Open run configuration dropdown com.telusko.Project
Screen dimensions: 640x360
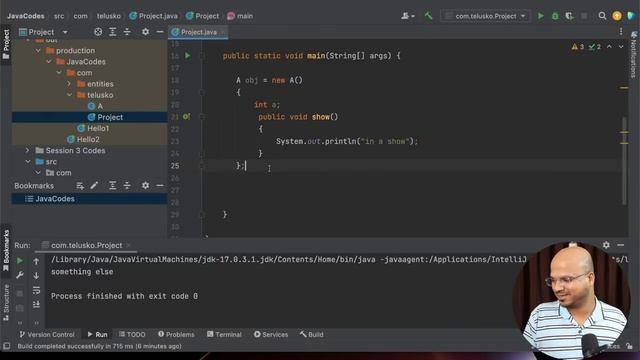coord(485,16)
